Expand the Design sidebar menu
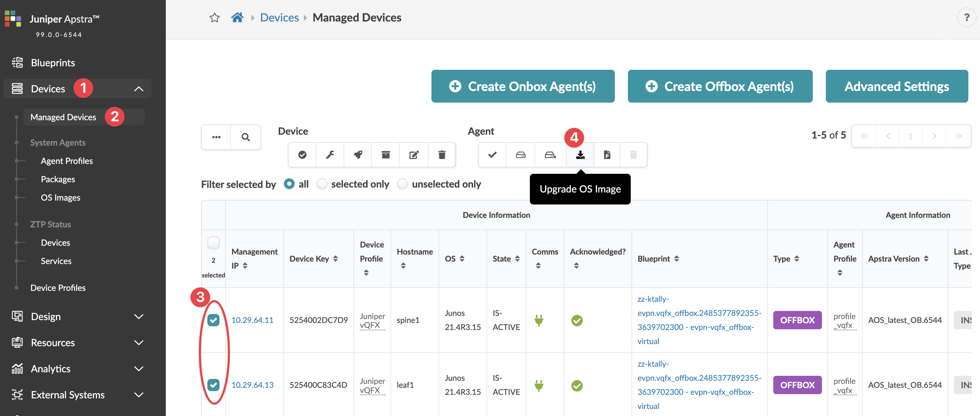This screenshot has width=980, height=416. click(x=139, y=316)
